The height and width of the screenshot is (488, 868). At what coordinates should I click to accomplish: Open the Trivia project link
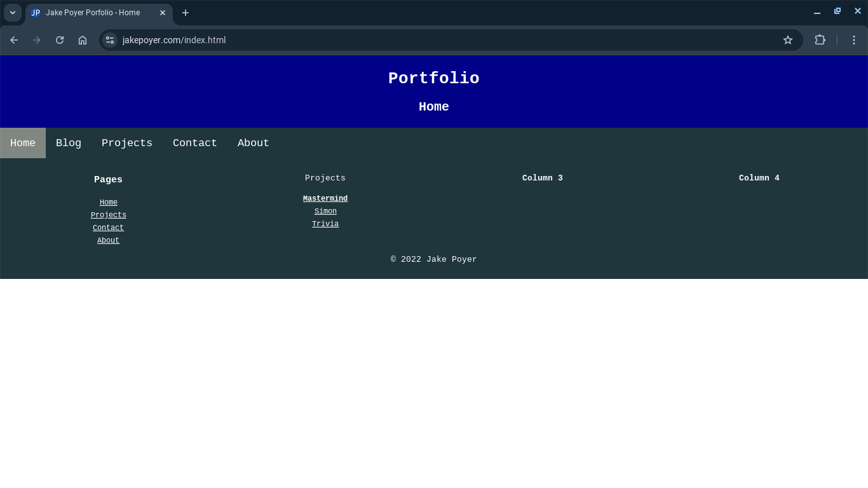[325, 224]
